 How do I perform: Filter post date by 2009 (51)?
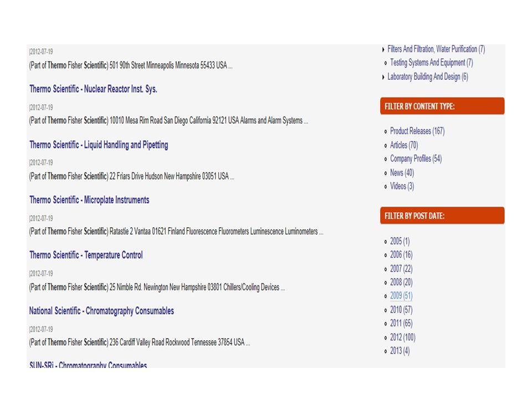pos(401,296)
